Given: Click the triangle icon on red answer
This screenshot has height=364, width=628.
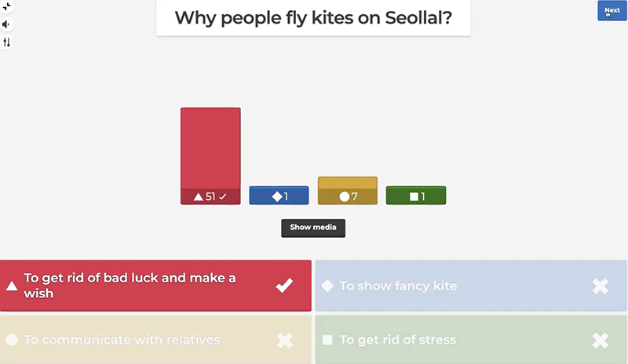Looking at the screenshot, I should 12,286.
